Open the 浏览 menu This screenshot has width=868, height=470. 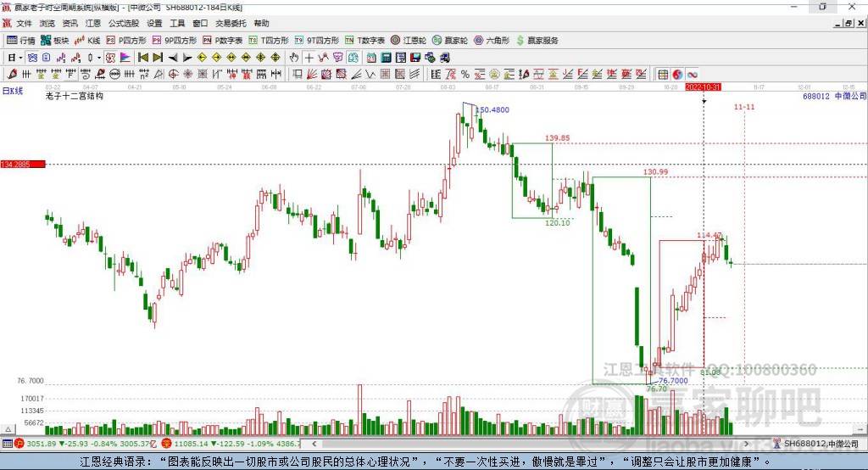click(47, 23)
